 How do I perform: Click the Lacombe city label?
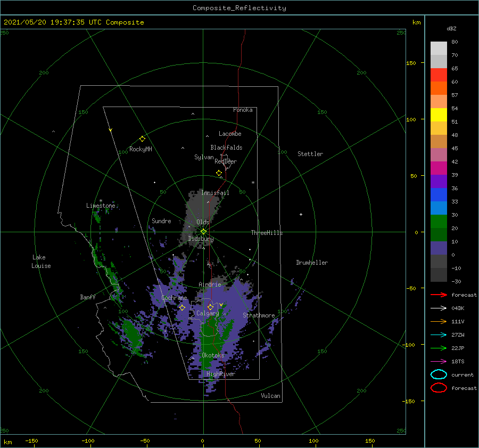click(x=230, y=134)
